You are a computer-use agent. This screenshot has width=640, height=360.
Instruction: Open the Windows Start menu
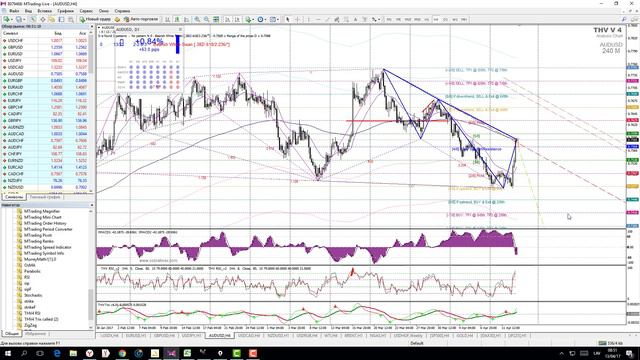coord(8,353)
